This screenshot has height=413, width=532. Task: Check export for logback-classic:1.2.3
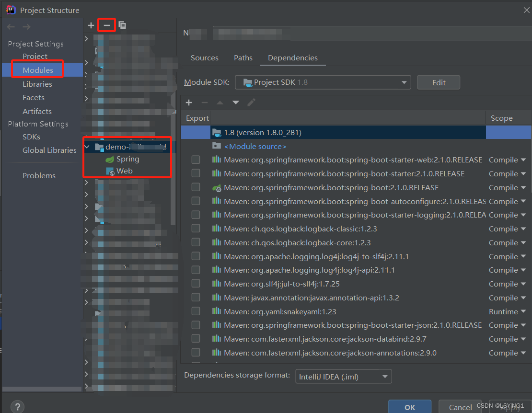[196, 229]
